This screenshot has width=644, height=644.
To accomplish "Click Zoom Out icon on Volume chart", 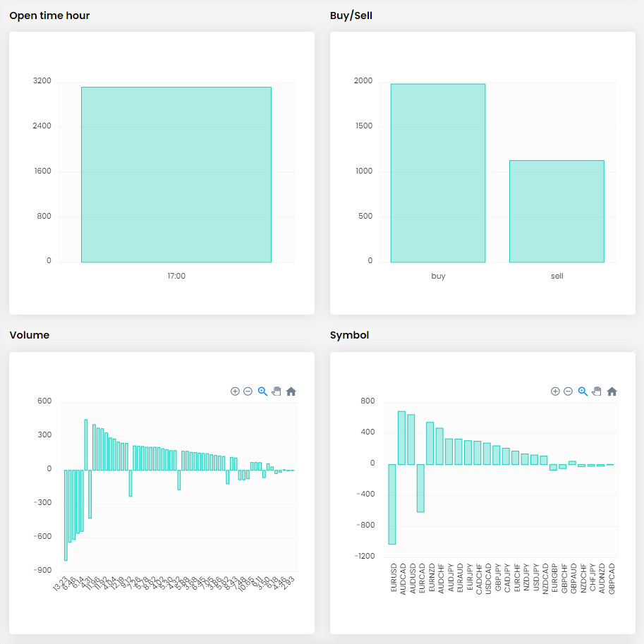I will click(x=248, y=391).
